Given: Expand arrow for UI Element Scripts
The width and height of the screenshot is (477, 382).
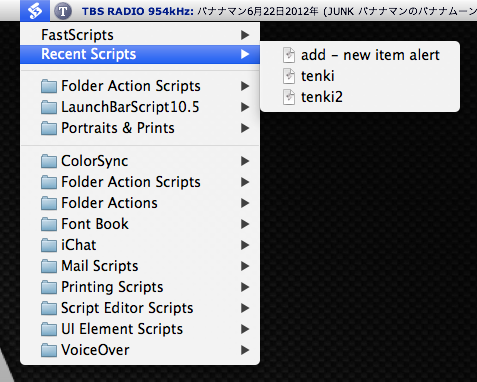Looking at the screenshot, I should [x=245, y=329].
